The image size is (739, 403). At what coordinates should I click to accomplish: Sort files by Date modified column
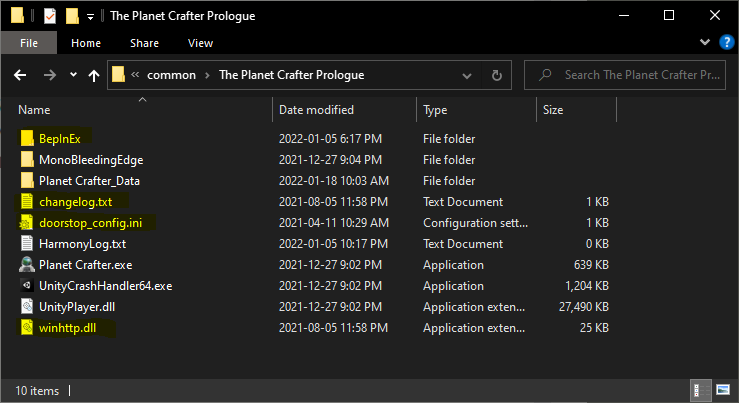[315, 109]
